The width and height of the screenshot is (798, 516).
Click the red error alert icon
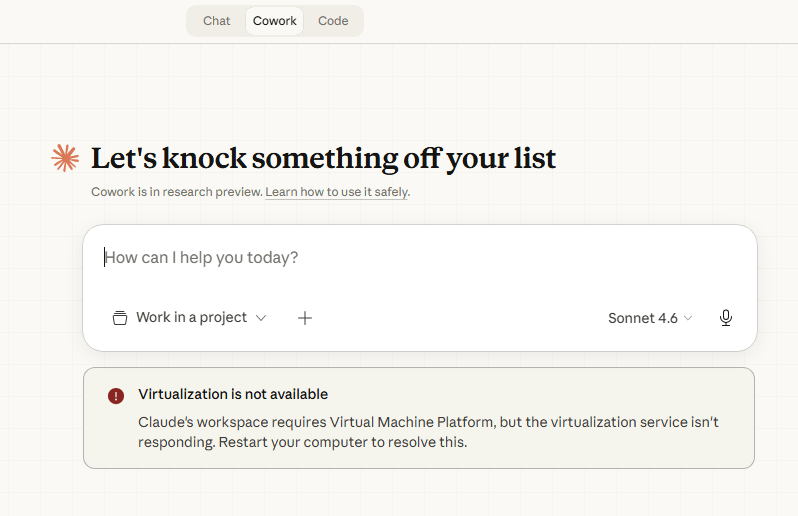click(116, 396)
